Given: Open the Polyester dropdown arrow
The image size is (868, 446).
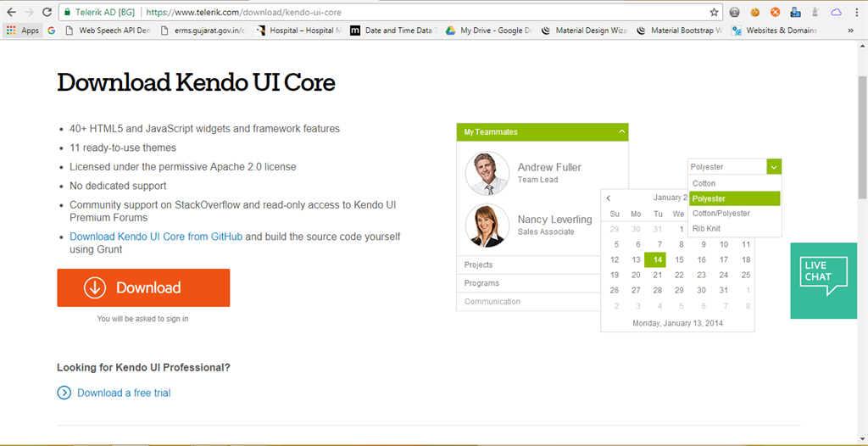Looking at the screenshot, I should pos(774,167).
